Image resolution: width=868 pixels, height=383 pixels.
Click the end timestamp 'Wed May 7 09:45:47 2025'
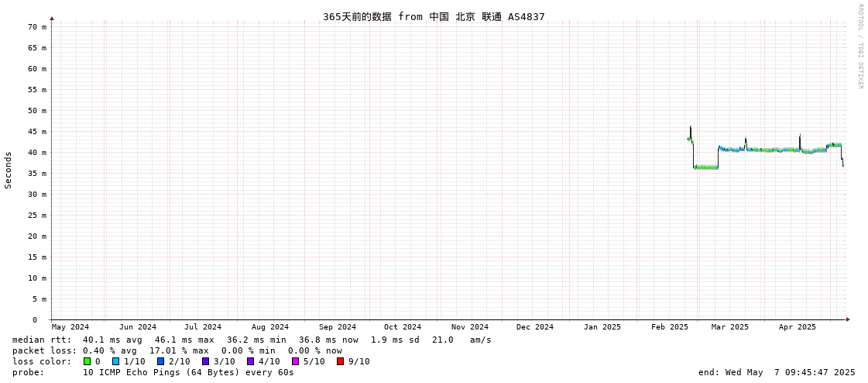(x=791, y=372)
